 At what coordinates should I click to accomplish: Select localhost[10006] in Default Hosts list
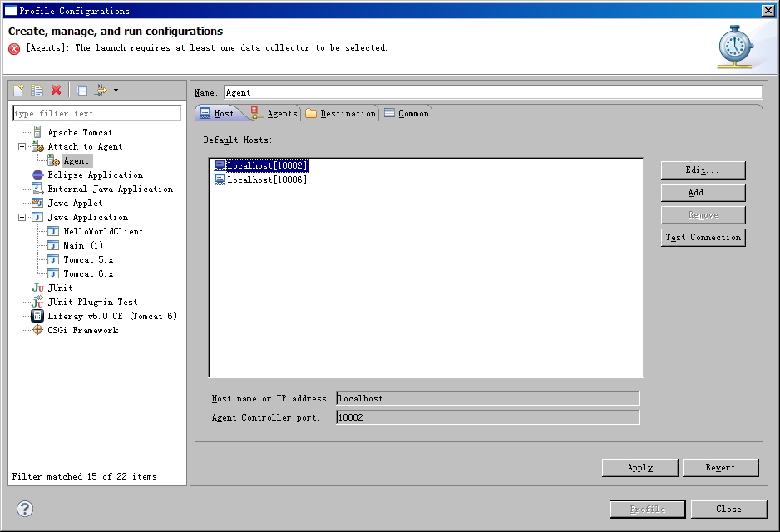(267, 180)
